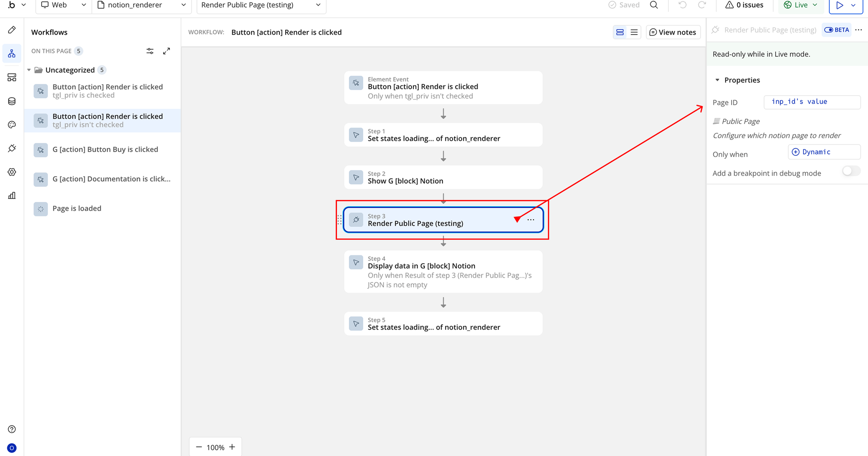The height and width of the screenshot is (456, 868).
Task: Zoom in with the plus icon
Action: click(x=232, y=447)
